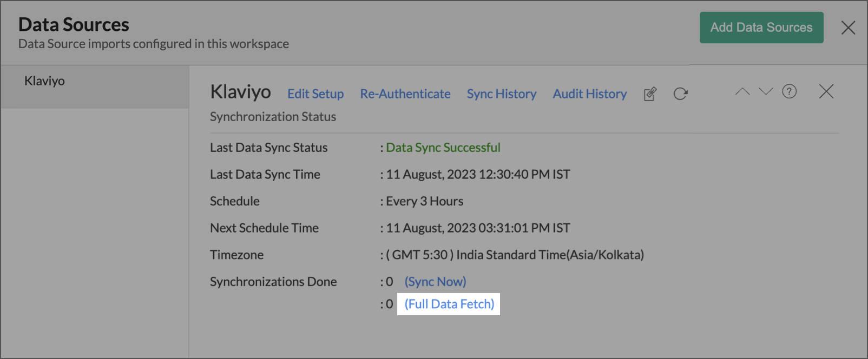Click the Re-Authenticate link

(x=405, y=94)
